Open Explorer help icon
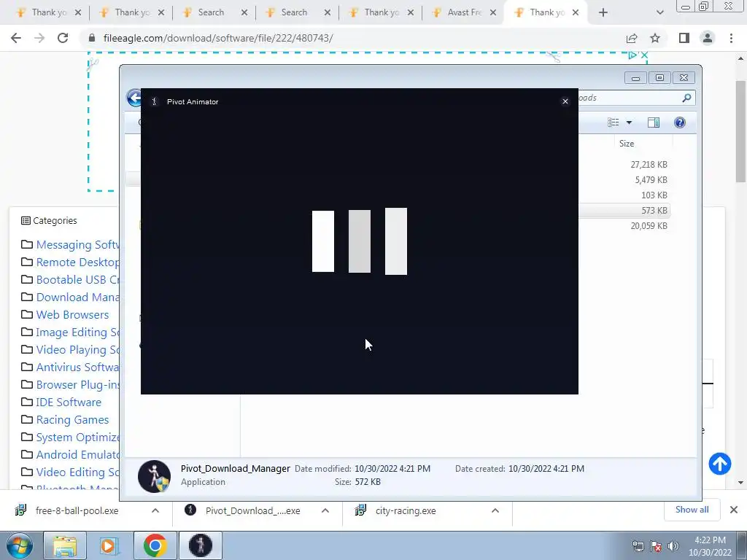The image size is (747, 560). (680, 122)
